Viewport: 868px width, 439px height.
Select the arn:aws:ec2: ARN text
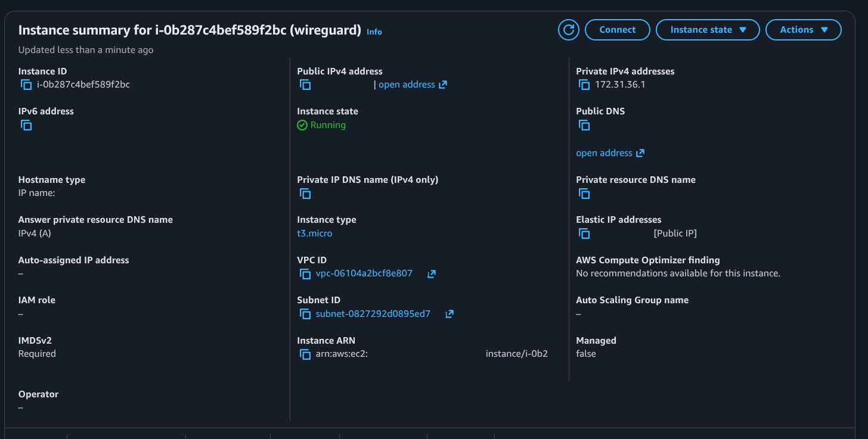point(342,354)
